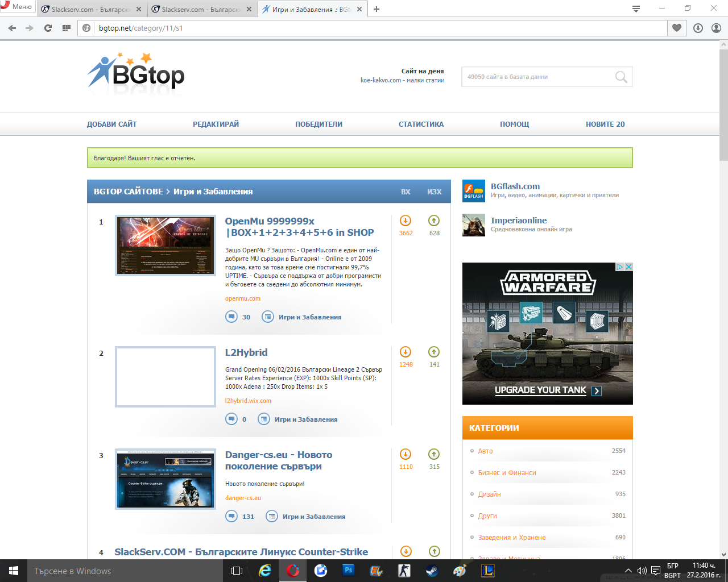
Task: Open ПОБЕДИТЕЛИ menu item
Action: click(x=318, y=124)
